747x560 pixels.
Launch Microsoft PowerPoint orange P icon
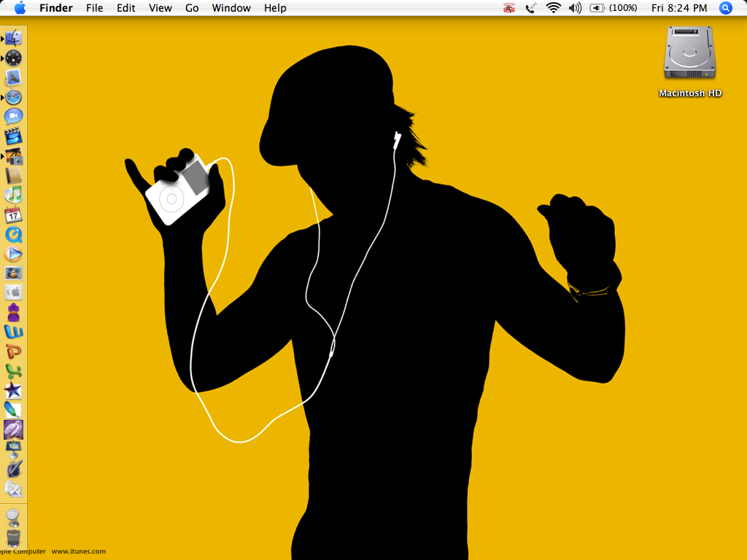click(13, 351)
